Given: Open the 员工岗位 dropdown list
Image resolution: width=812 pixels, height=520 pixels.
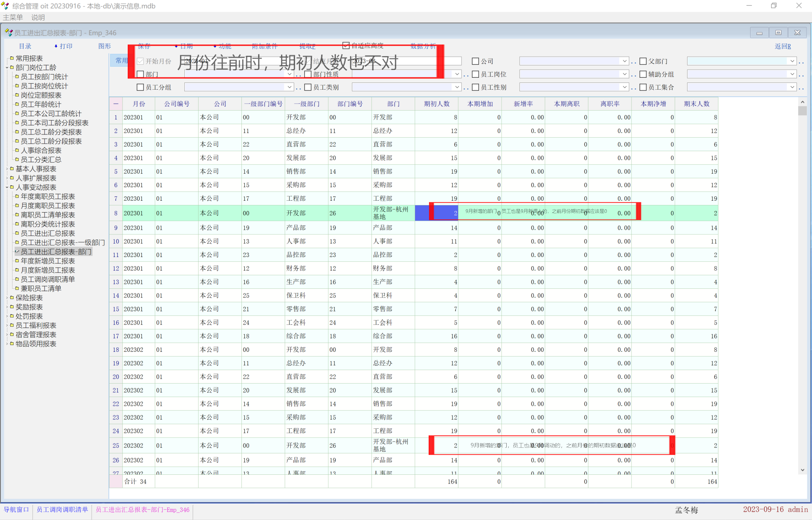Looking at the screenshot, I should pos(624,74).
